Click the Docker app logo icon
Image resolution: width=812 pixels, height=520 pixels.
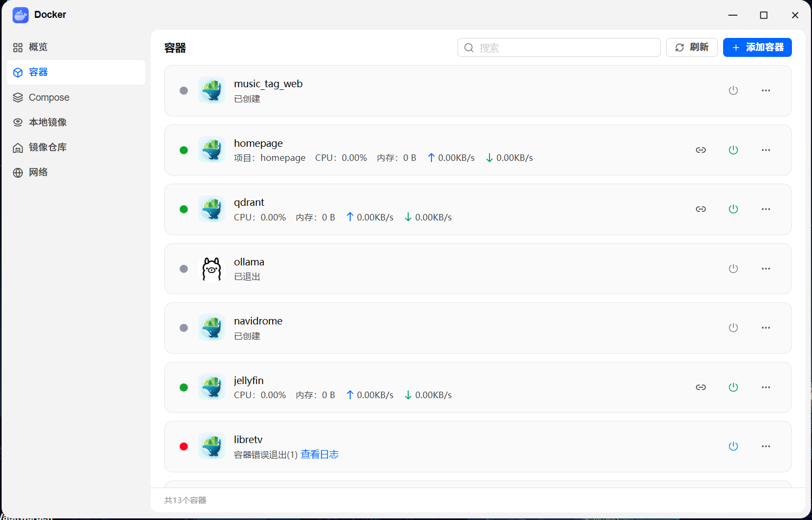[21, 15]
